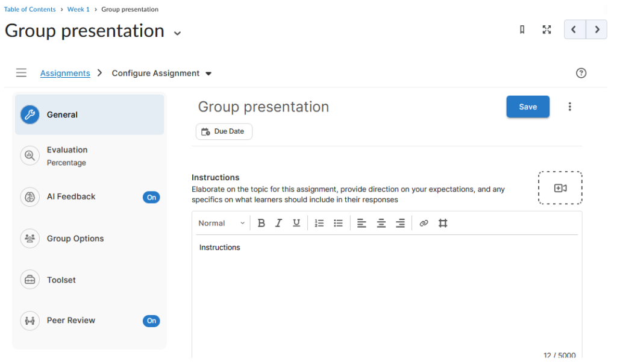
Task: Save the assignment
Action: 528,107
